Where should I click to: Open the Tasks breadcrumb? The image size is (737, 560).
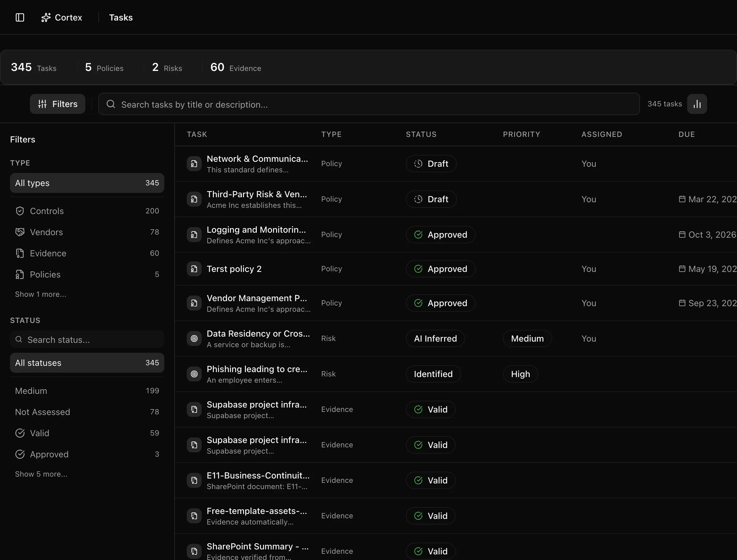pyautogui.click(x=121, y=17)
